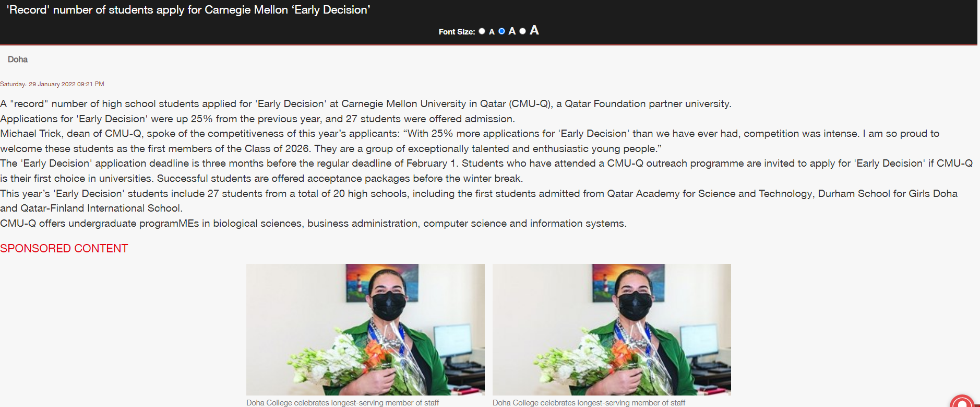Click the 'SPONSORED CONTENT' heading
980x407 pixels.
pos(64,249)
